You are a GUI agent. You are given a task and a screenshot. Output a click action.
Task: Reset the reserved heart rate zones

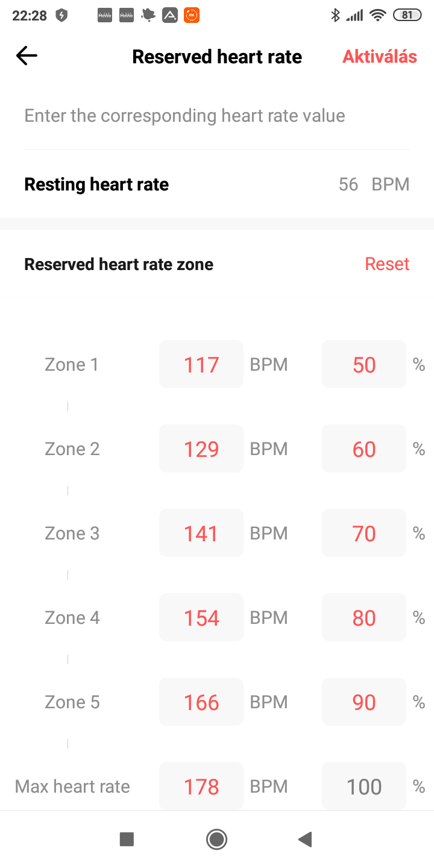pos(388,264)
